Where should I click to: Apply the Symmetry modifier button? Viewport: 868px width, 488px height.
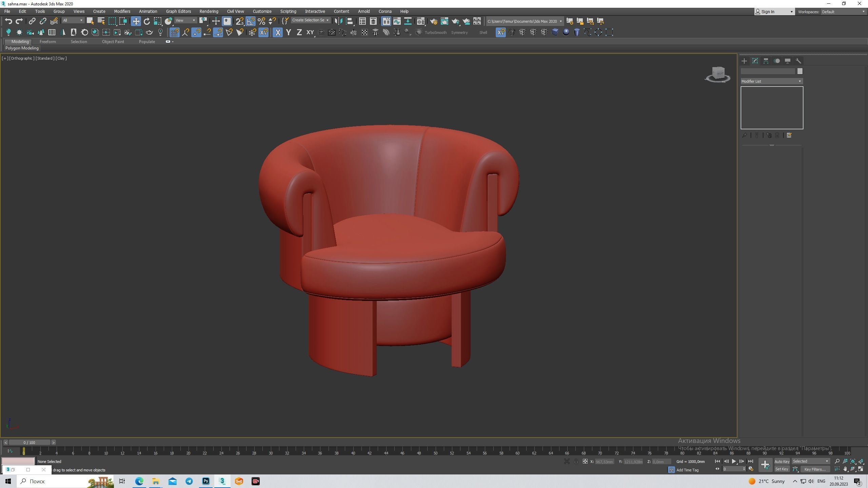click(x=459, y=33)
